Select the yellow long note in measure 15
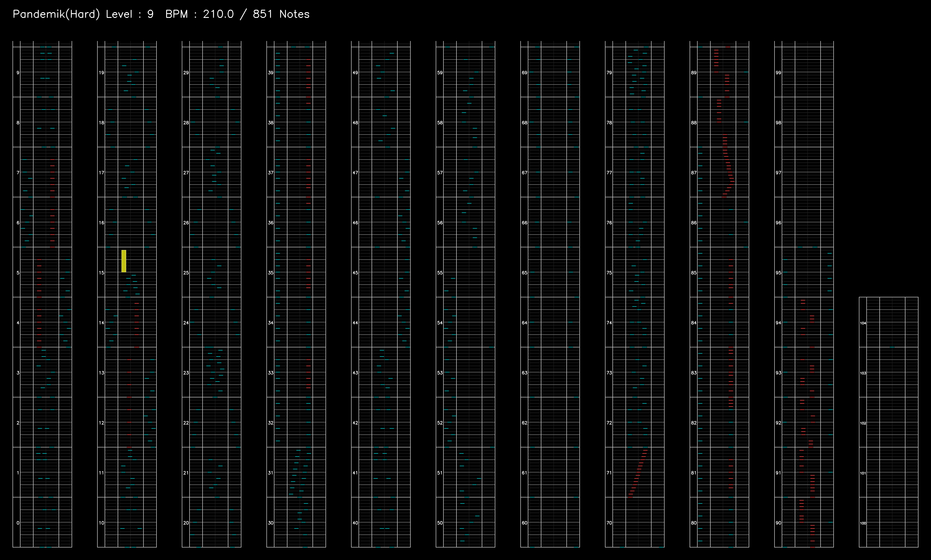 124,261
